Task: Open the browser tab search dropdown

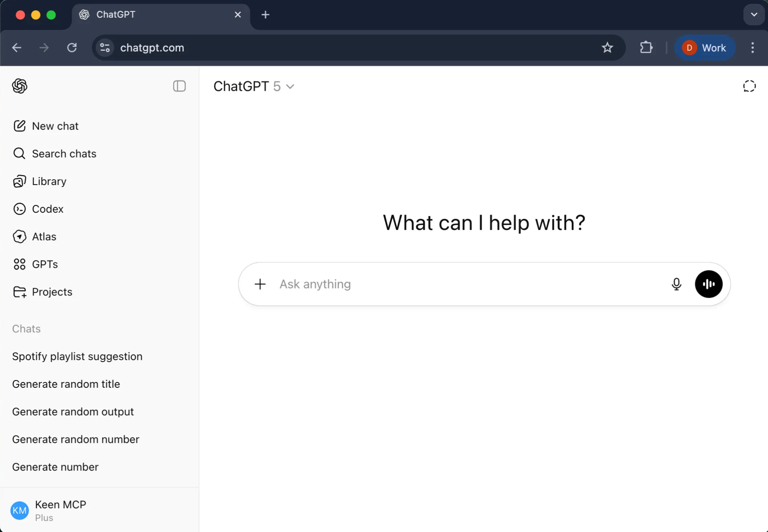Action: pyautogui.click(x=754, y=15)
